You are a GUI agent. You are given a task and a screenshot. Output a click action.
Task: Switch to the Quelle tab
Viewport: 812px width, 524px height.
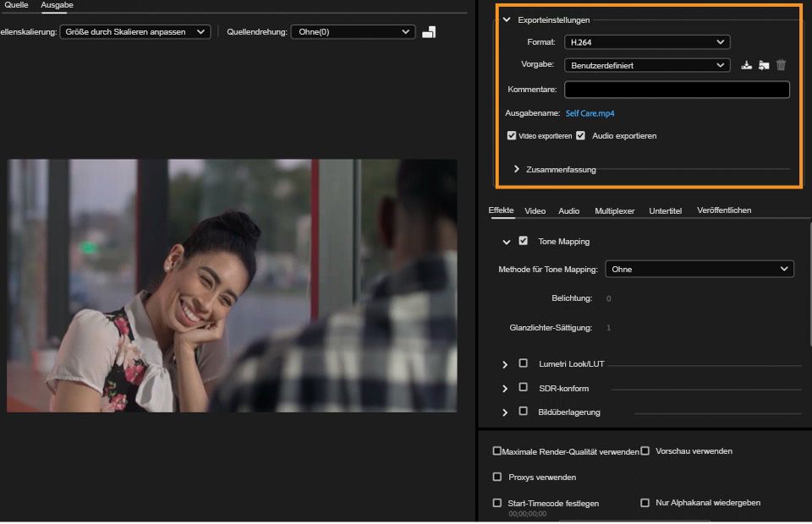tap(16, 5)
